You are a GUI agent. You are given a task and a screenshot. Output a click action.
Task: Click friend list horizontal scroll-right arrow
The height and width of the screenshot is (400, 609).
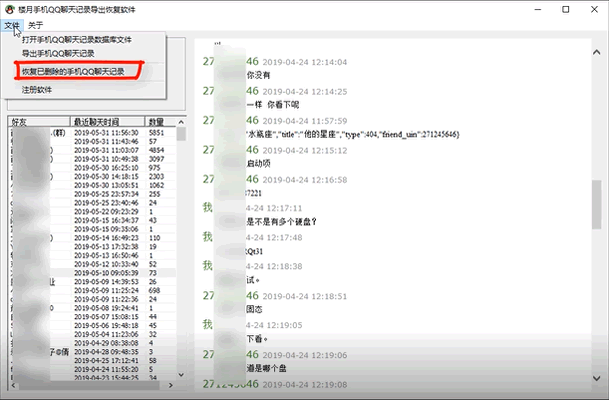(171, 385)
